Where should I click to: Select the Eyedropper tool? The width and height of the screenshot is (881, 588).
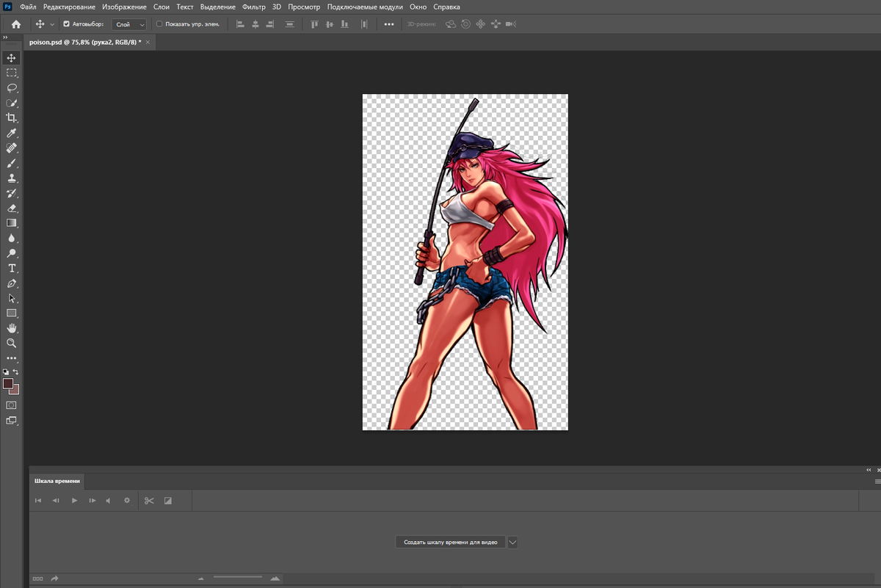pyautogui.click(x=12, y=133)
